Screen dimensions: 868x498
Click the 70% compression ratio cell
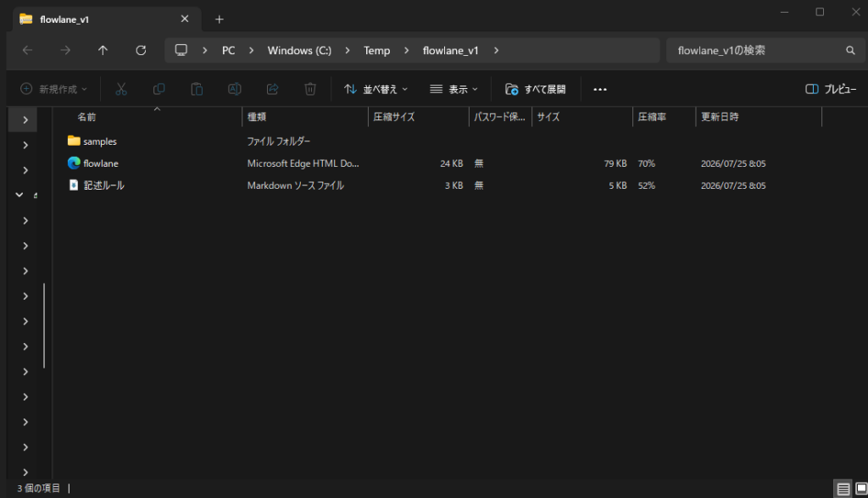click(646, 163)
